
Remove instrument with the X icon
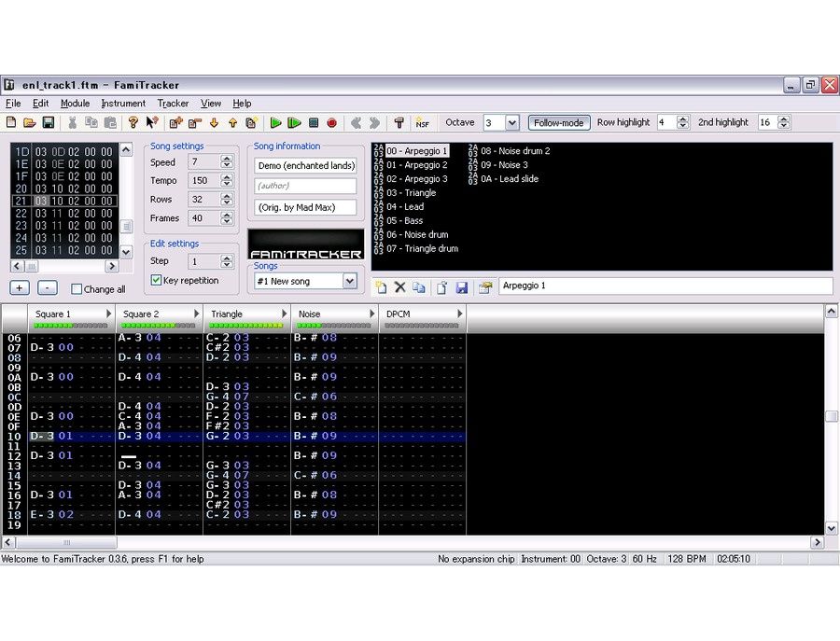point(399,287)
